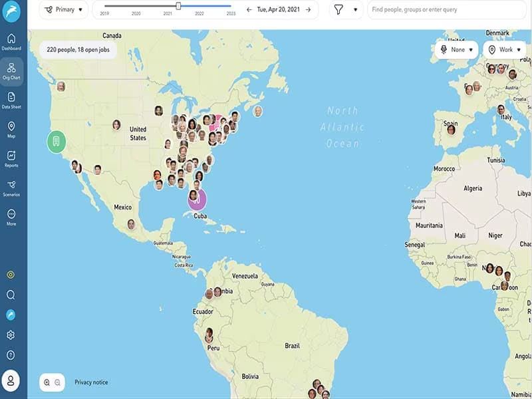532x399 pixels.
Task: Open the help question icon
Action: tap(11, 355)
